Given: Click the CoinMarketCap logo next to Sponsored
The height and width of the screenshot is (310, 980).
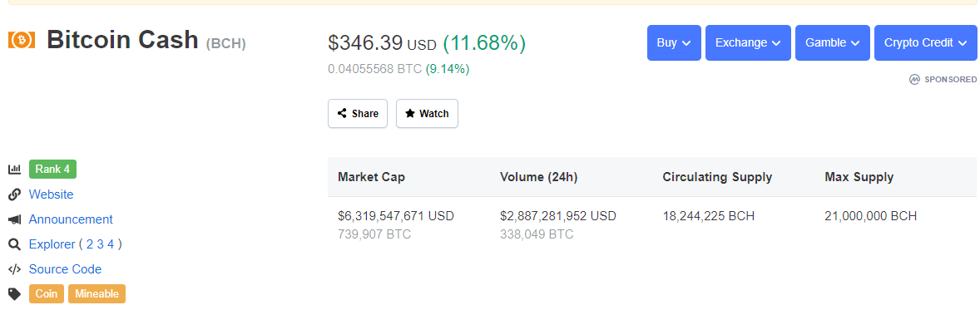Looking at the screenshot, I should click(x=914, y=80).
